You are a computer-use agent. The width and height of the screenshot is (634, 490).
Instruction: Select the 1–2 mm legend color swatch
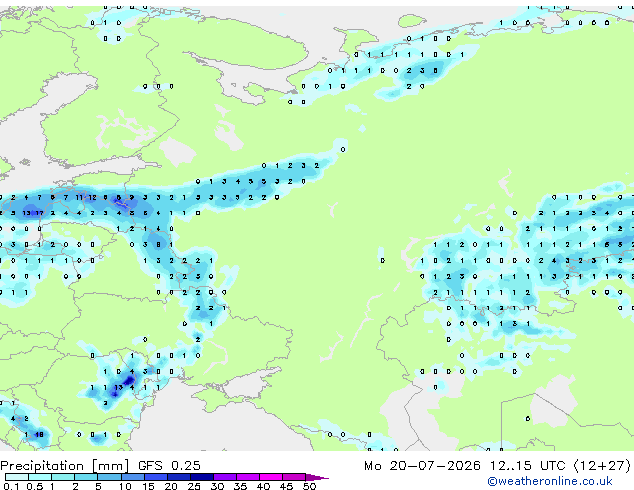[63, 477]
